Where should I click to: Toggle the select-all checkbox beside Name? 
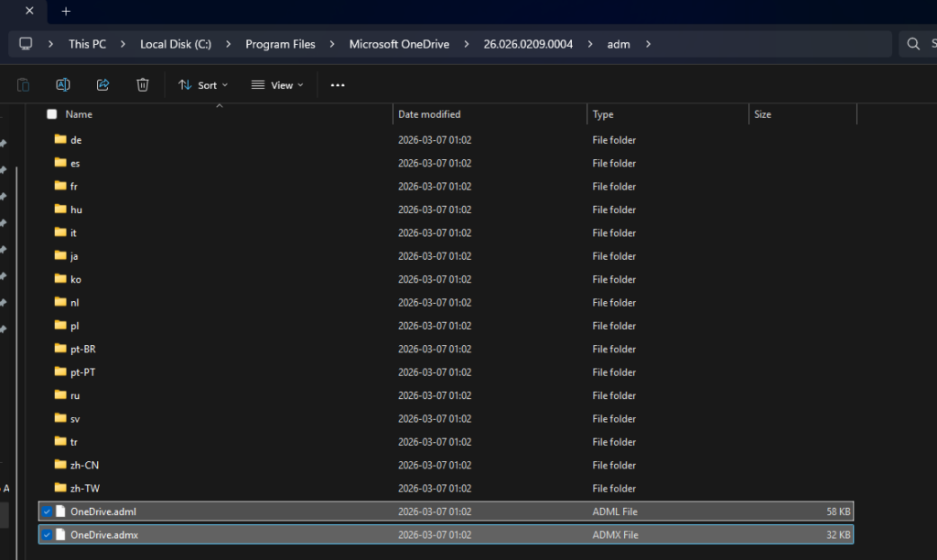point(52,114)
